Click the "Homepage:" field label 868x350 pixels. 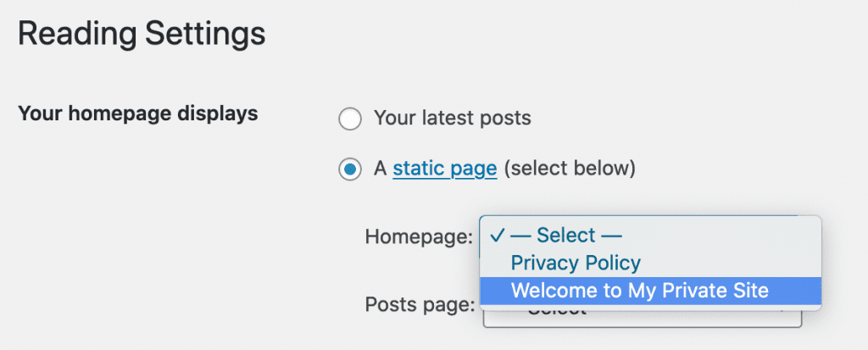pos(418,236)
